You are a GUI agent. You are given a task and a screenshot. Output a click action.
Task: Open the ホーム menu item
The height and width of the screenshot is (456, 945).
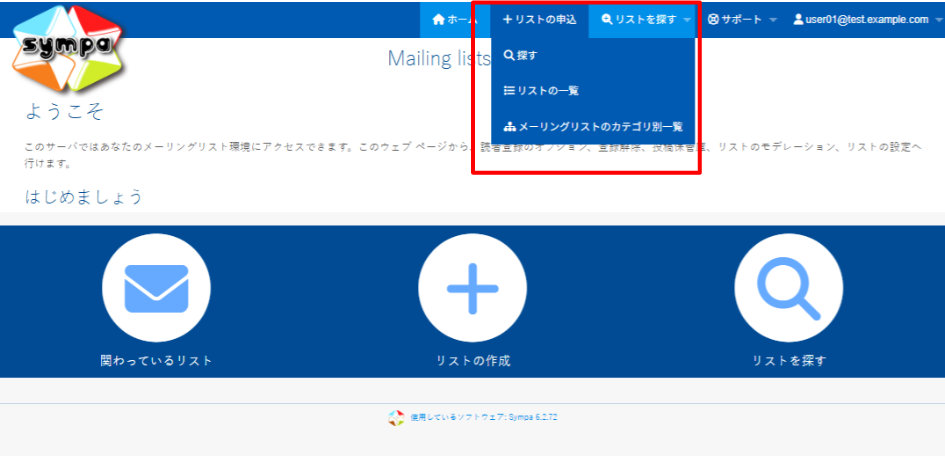[455, 20]
